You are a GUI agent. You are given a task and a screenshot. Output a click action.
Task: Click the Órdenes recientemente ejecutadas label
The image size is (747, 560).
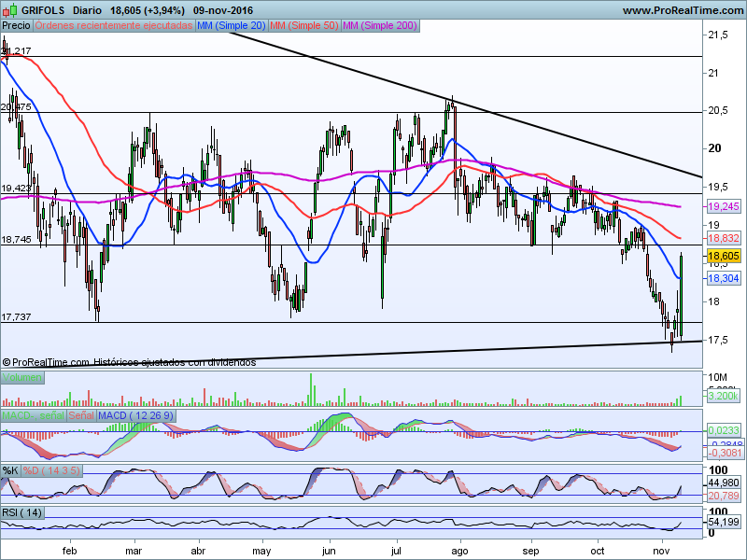[x=114, y=26]
